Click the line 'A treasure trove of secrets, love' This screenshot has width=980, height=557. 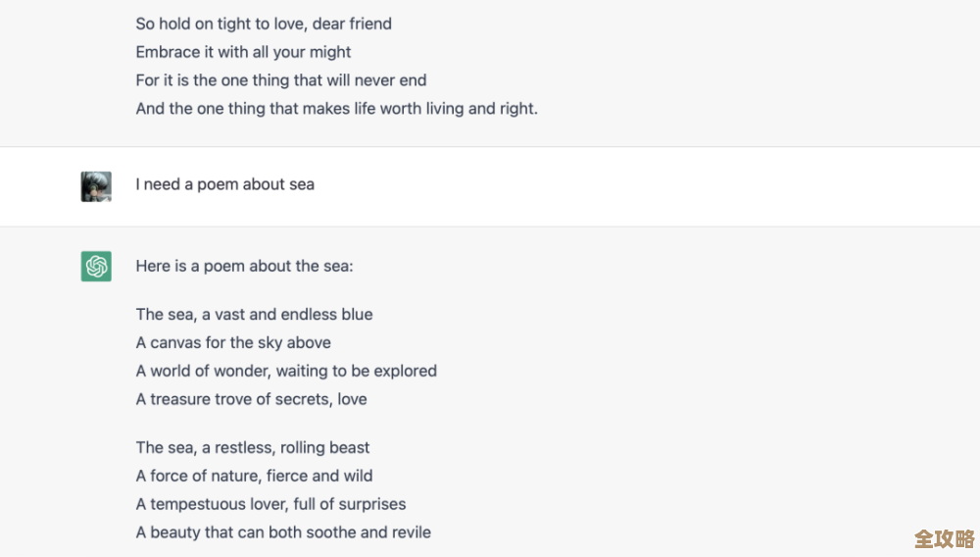(x=251, y=400)
